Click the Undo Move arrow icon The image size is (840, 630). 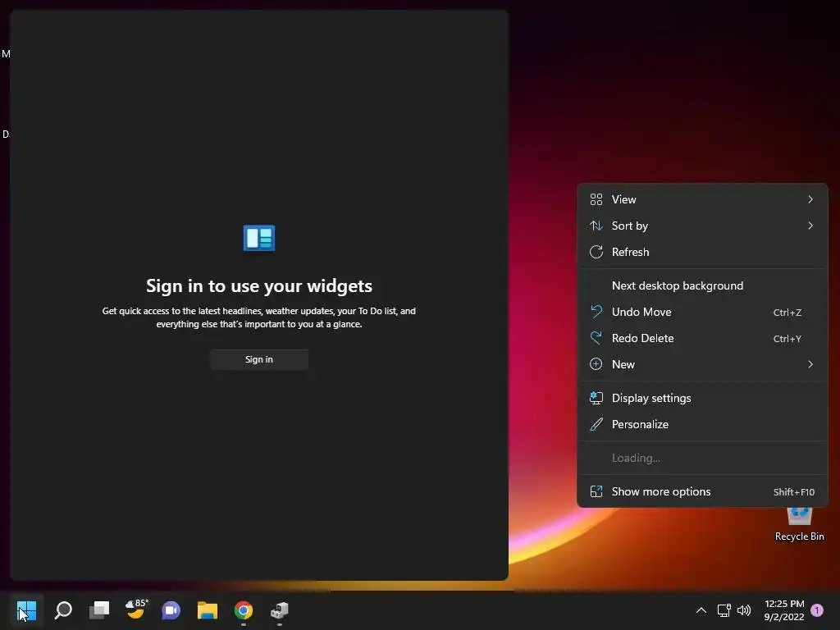point(596,312)
